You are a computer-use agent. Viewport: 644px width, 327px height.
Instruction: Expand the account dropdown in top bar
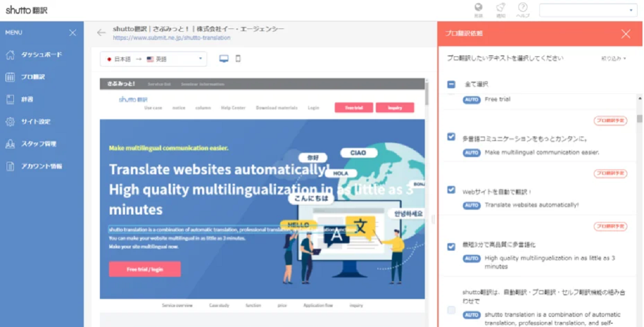(588, 10)
